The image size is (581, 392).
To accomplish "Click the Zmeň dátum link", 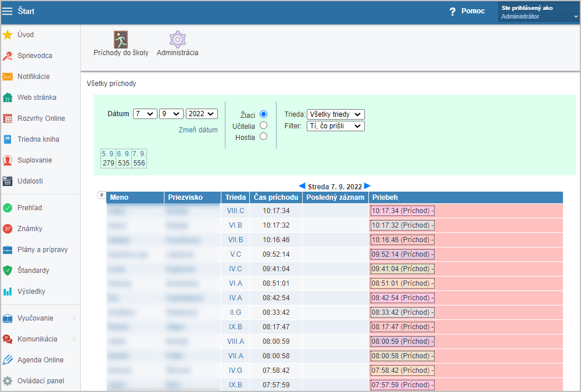I will [x=198, y=130].
